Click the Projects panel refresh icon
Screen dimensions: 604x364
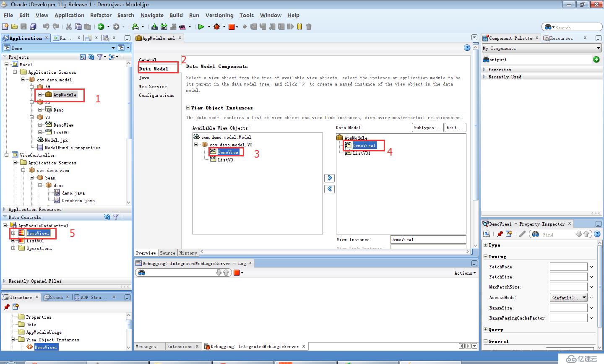click(91, 57)
